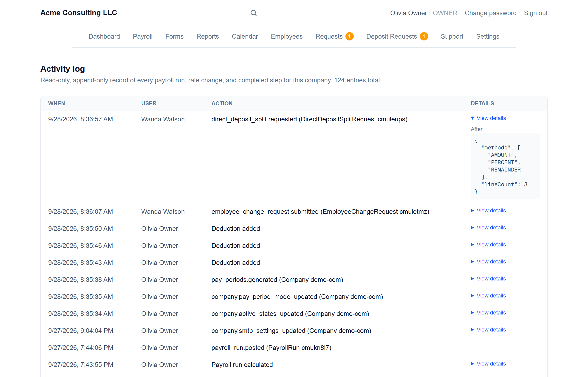The height and width of the screenshot is (377, 588).
Task: Go to the Support tab
Action: pyautogui.click(x=452, y=37)
